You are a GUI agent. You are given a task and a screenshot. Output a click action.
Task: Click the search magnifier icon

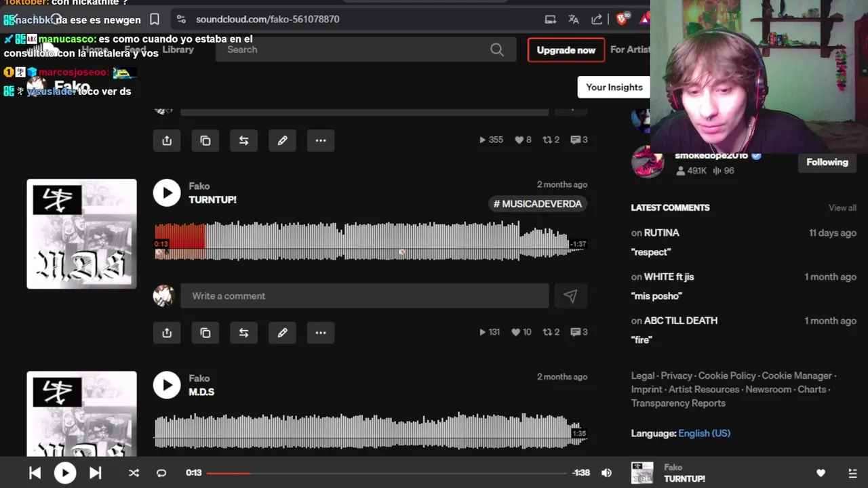(497, 49)
